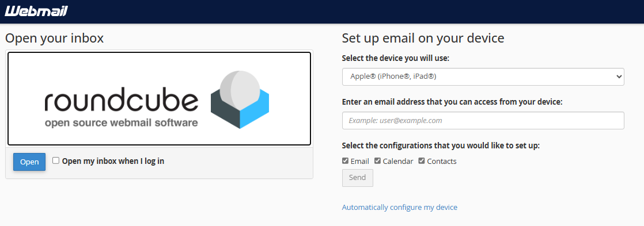
Task: Focus the email address input field
Action: 483,121
